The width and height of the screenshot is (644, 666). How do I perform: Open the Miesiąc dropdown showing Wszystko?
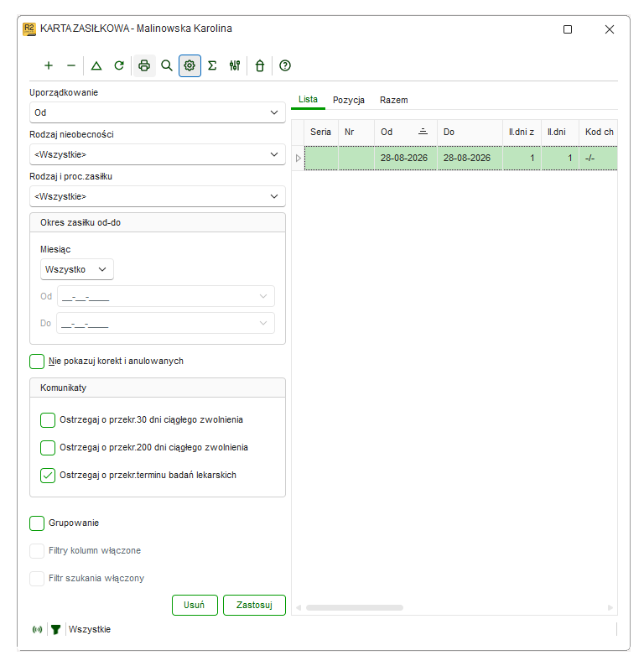(x=77, y=269)
